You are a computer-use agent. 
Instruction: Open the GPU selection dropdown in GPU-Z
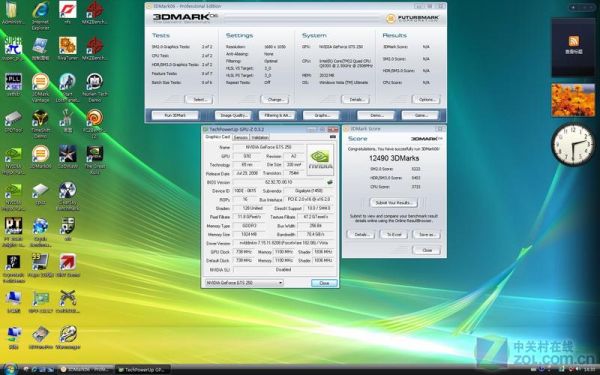tap(244, 283)
